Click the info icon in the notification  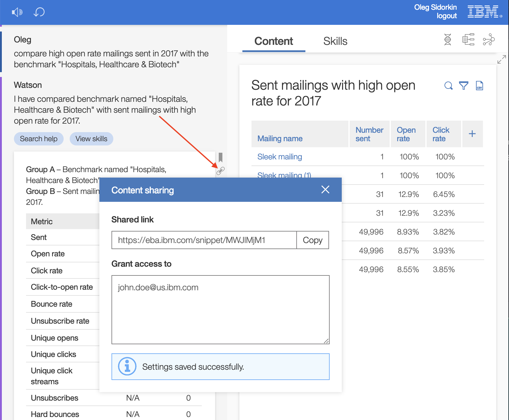[127, 366]
